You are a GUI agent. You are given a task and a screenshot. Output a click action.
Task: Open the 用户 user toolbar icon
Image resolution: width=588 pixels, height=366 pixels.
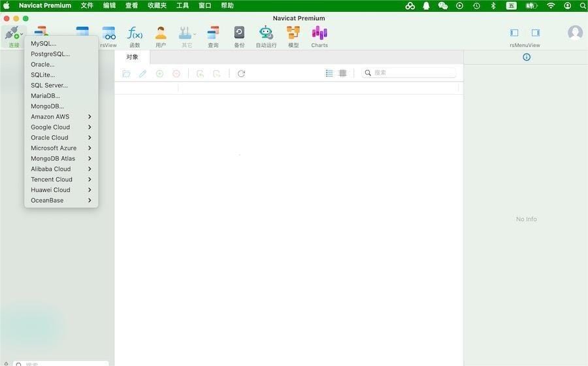tap(161, 33)
